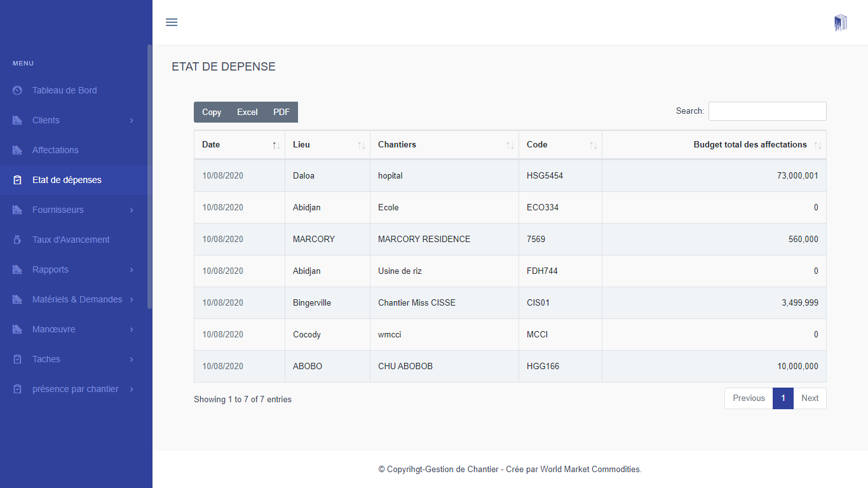
Task: Click the Taux d'Avancement sidebar icon
Action: click(18, 240)
